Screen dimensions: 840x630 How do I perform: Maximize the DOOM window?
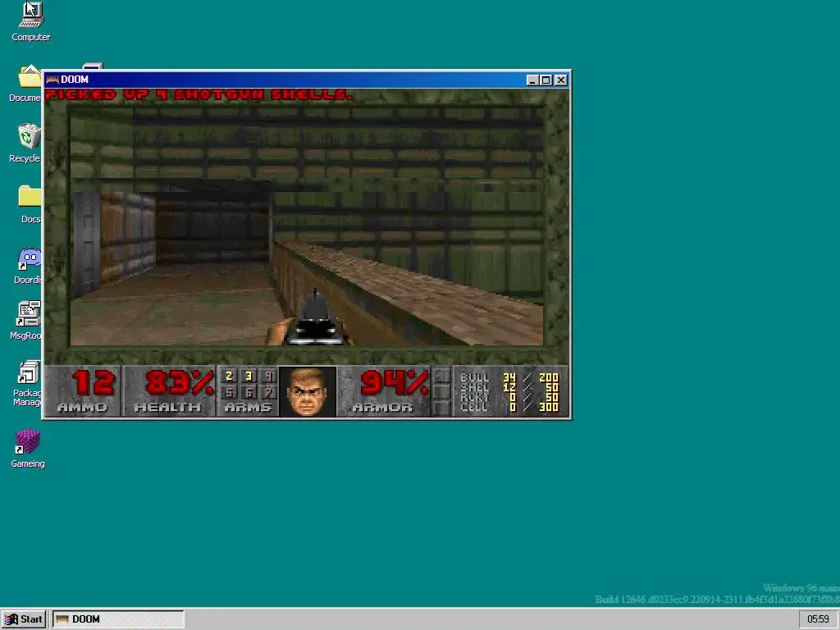tap(546, 80)
